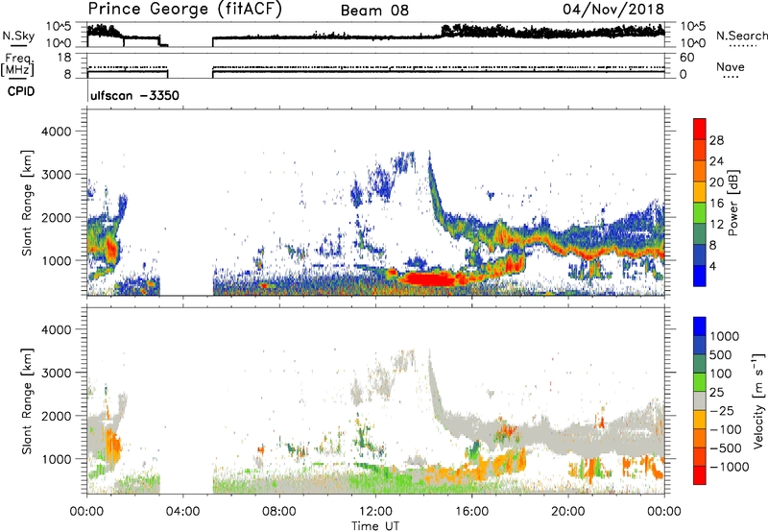The height and width of the screenshot is (532, 768).
Task: Click the '04:00' time tick label
Action: point(182,512)
